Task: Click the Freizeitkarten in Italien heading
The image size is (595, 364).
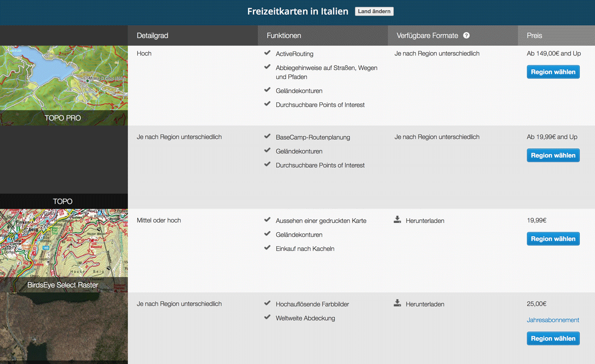Action: (x=298, y=11)
